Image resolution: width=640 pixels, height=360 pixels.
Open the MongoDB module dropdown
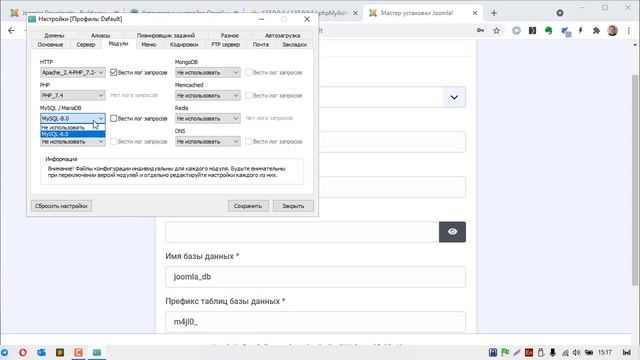tap(207, 72)
